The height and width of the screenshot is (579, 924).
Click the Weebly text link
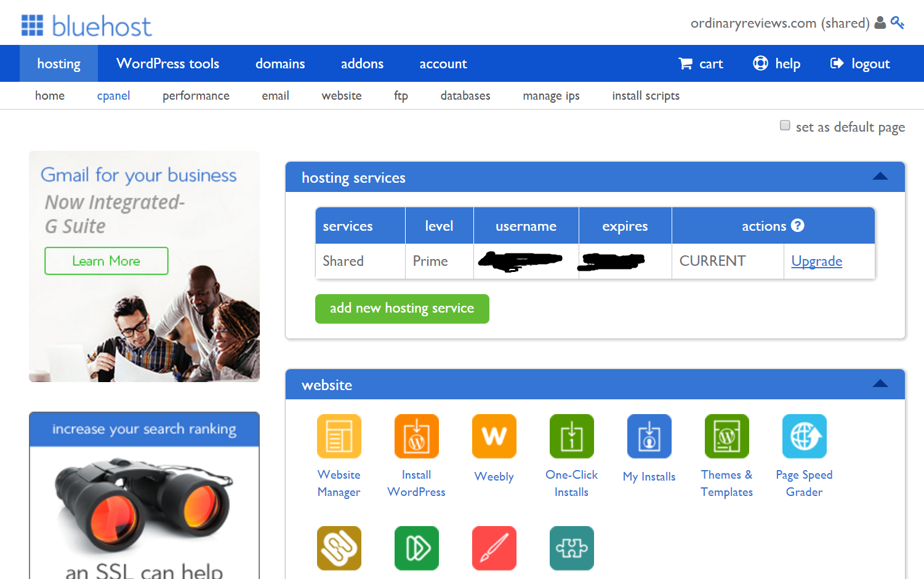click(x=494, y=476)
